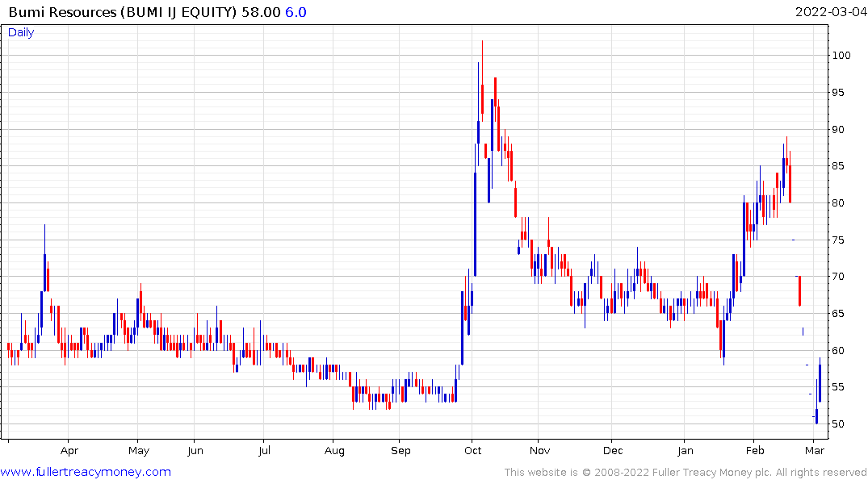Click the 75 price axis label
The height and width of the screenshot is (484, 868).
coord(840,240)
